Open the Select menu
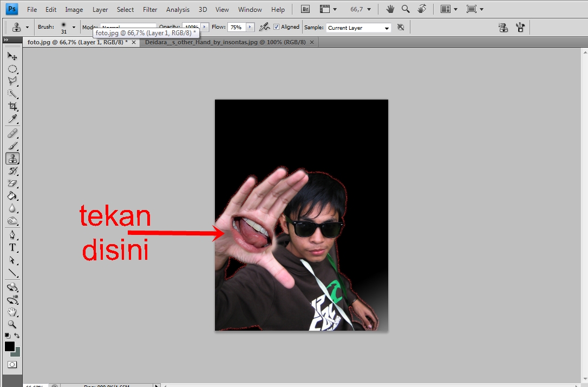Viewport: 588px width, 387px height. pos(125,9)
